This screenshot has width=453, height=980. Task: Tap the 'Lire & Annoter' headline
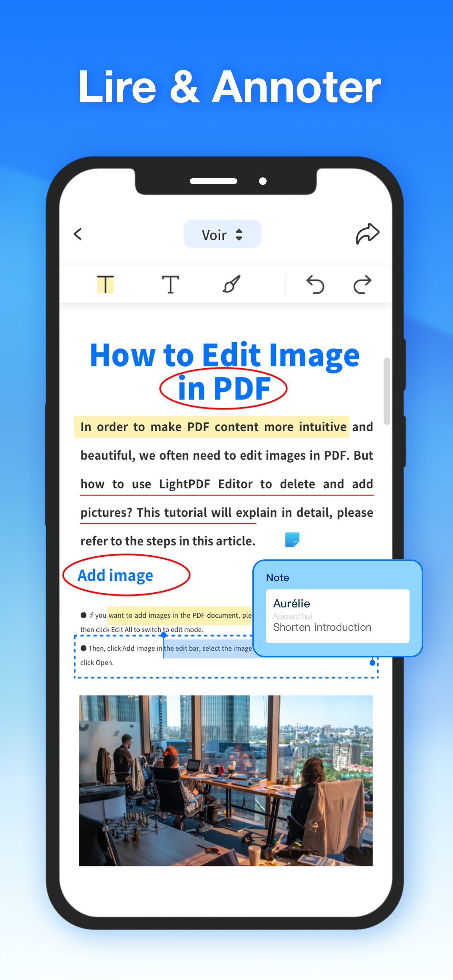point(229,87)
